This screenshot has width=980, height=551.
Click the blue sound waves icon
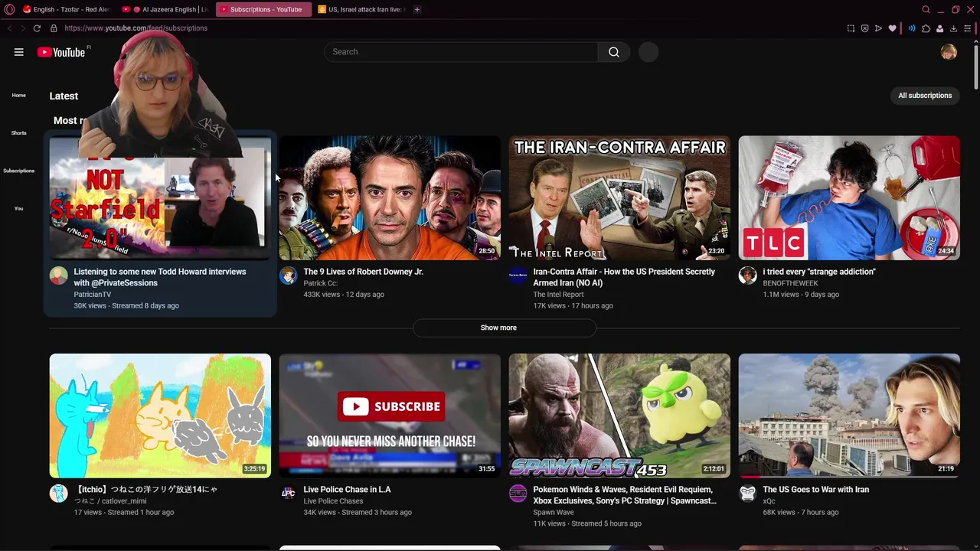tap(911, 28)
